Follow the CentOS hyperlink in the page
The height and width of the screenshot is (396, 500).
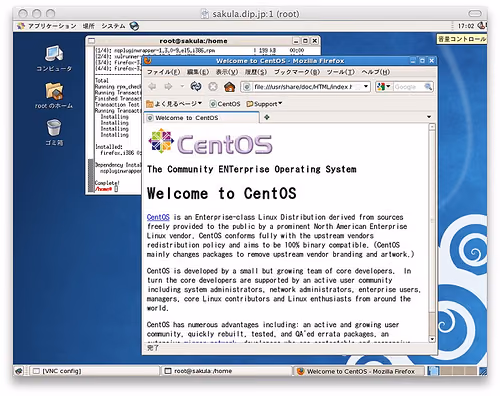(158, 217)
